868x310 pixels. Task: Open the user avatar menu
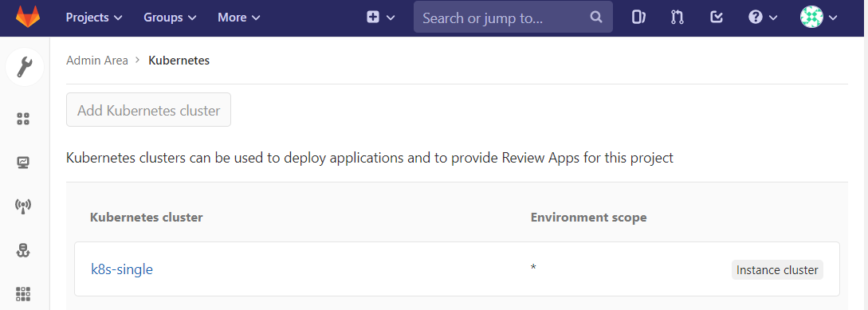pyautogui.click(x=819, y=18)
